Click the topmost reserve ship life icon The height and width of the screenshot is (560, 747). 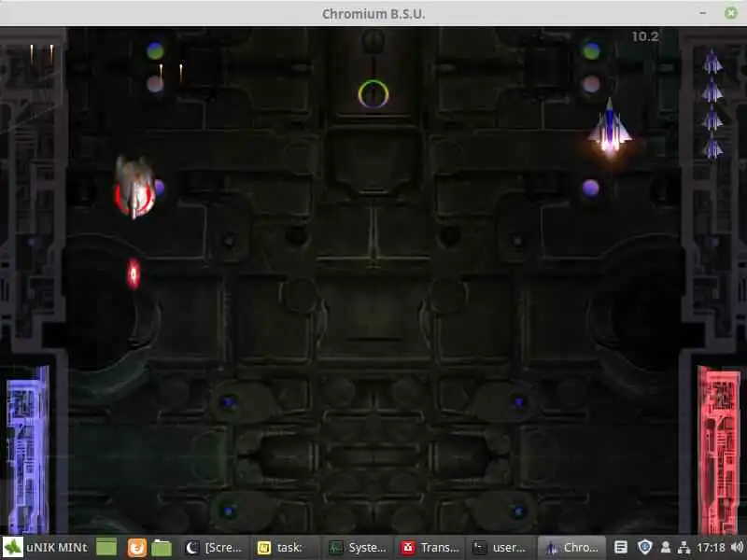[712, 62]
